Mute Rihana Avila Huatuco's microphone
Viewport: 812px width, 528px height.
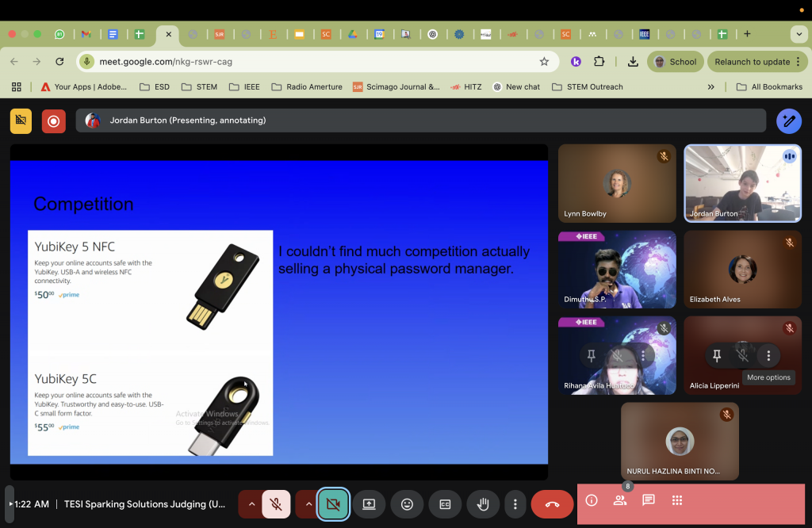[x=617, y=356]
